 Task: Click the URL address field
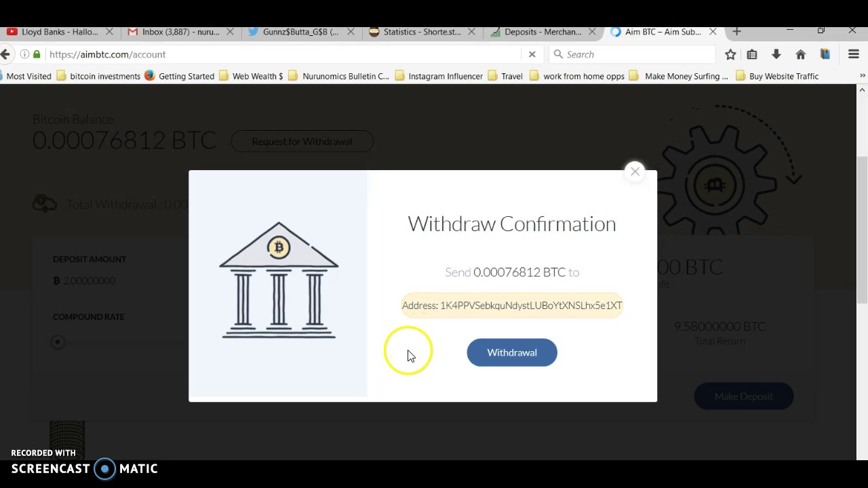283,54
